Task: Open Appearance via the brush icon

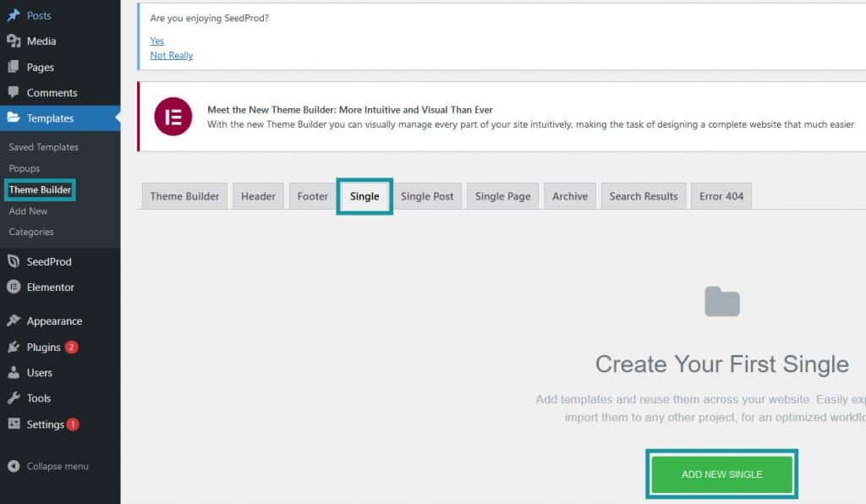Action: pos(12,320)
